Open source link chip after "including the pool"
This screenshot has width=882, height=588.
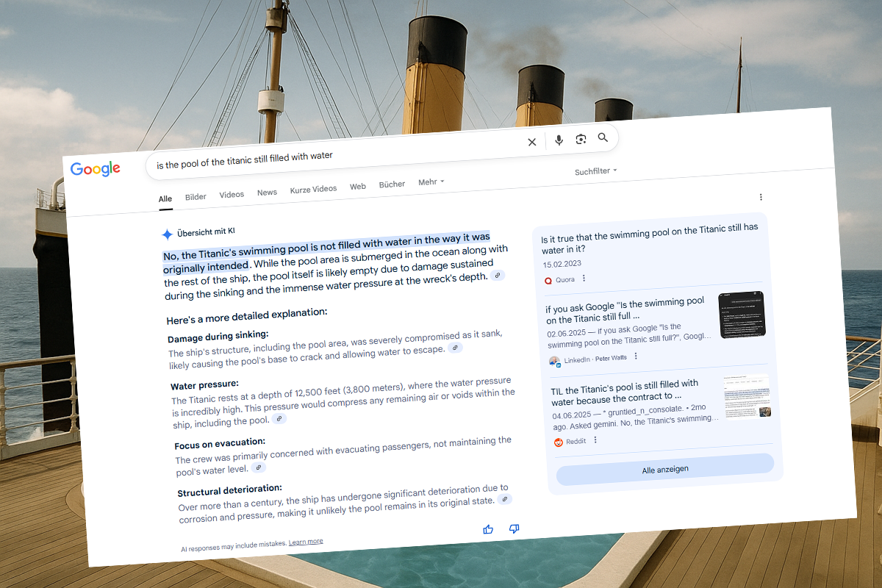pyautogui.click(x=279, y=419)
